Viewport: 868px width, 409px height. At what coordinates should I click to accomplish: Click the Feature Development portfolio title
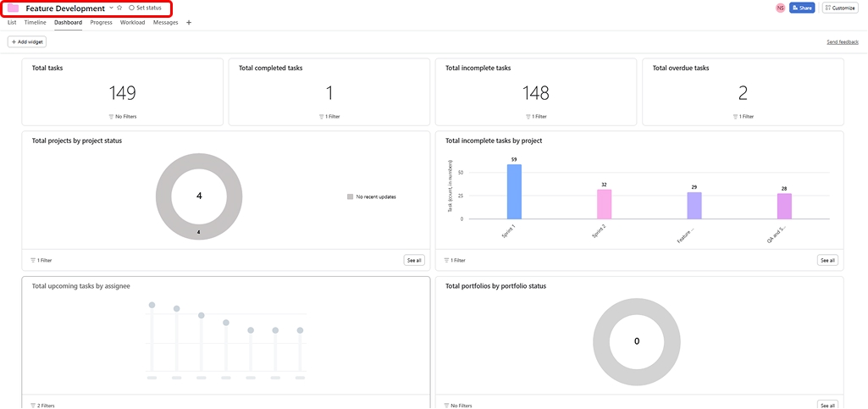pos(64,8)
